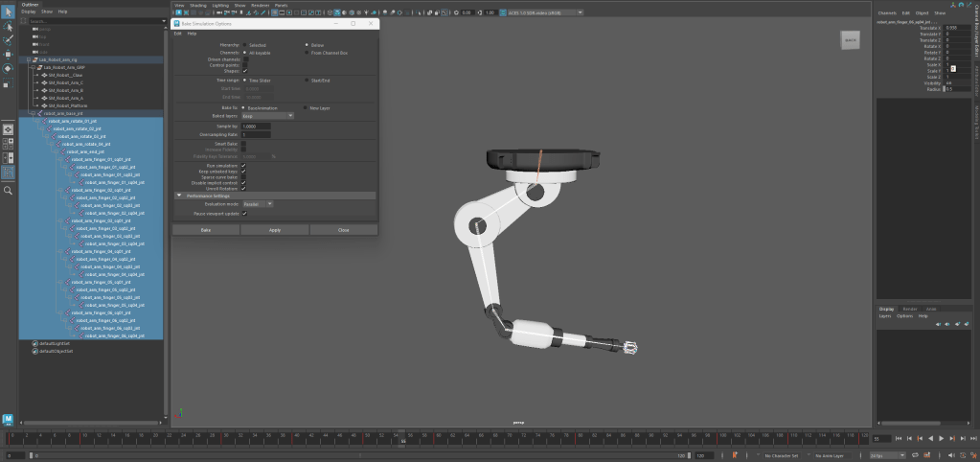Open the Edit menu in Bake dialog
980x462 pixels.
(177, 34)
